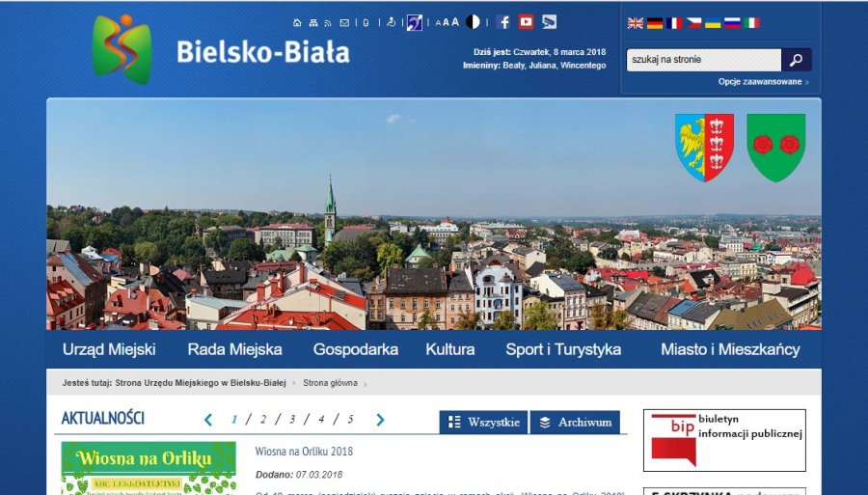
Task: Click the Bielsko-Biała site title
Action: [263, 52]
